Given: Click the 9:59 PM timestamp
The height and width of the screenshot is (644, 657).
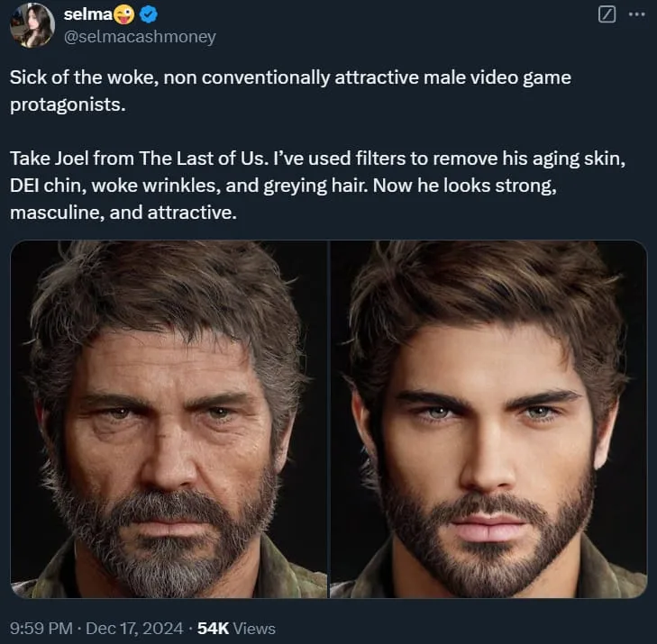Looking at the screenshot, I should pos(41,628).
